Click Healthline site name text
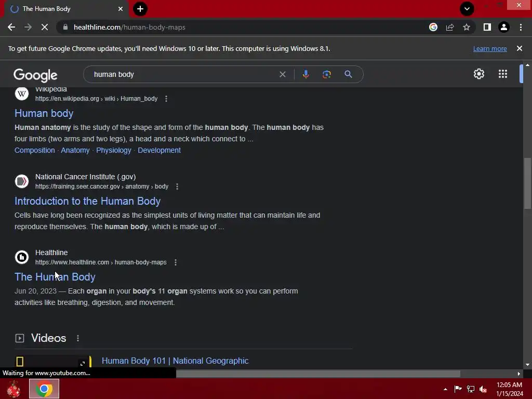Screen dimensions: 532x399 51,252
